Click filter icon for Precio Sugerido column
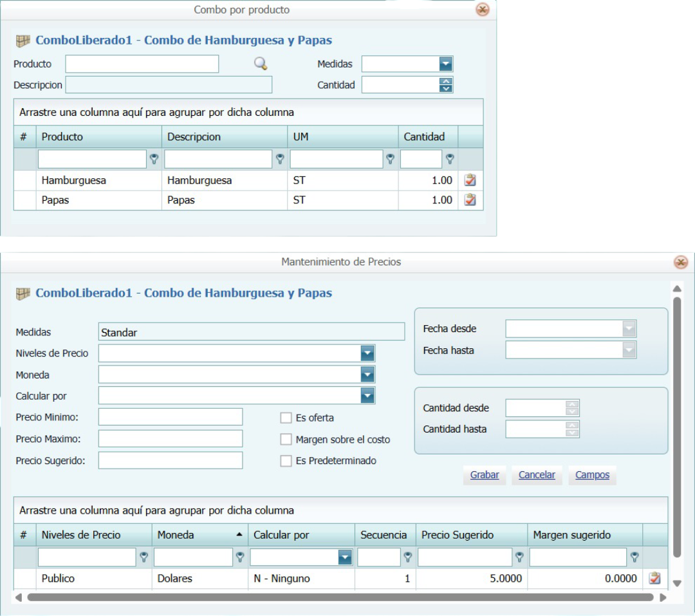The image size is (695, 616). pos(519,557)
